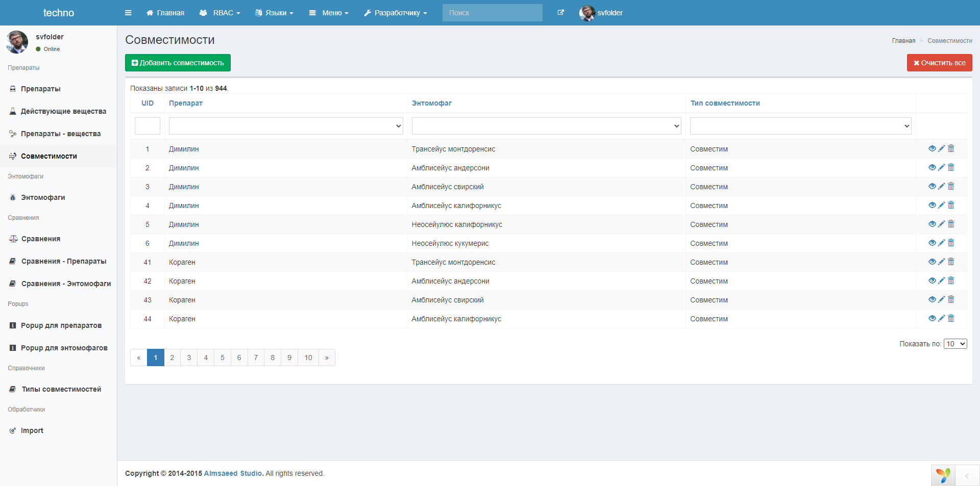980x486 pixels.
Task: Edit row 2 with its pencil icon
Action: [942, 168]
